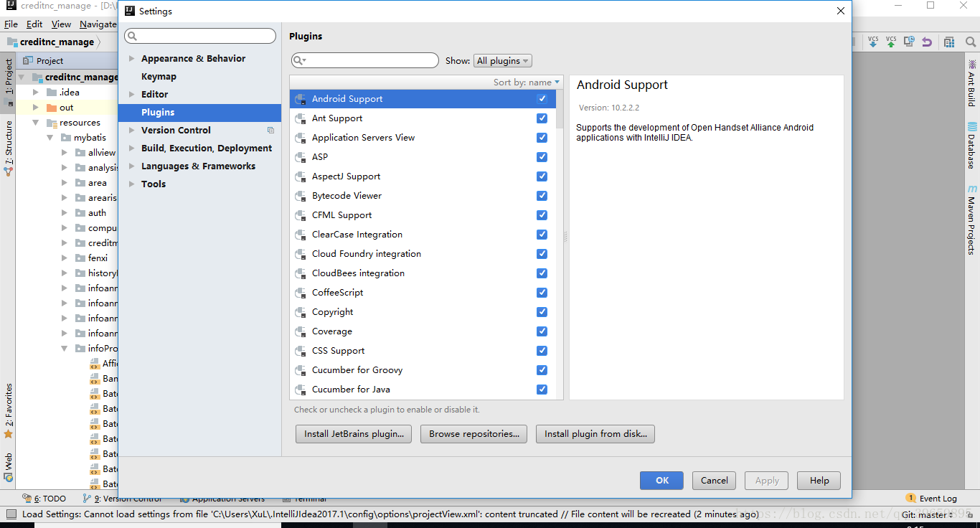
Task: Open 2: Favorites side tab
Action: [x=9, y=410]
